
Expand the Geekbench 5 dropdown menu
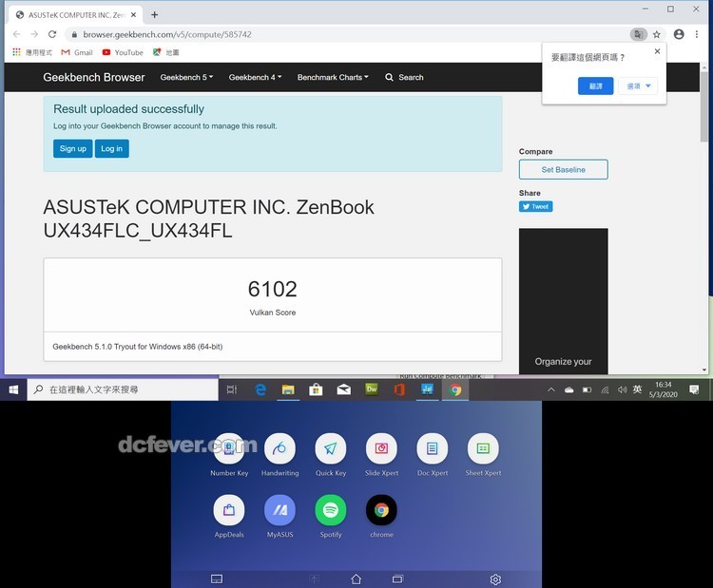coord(186,77)
